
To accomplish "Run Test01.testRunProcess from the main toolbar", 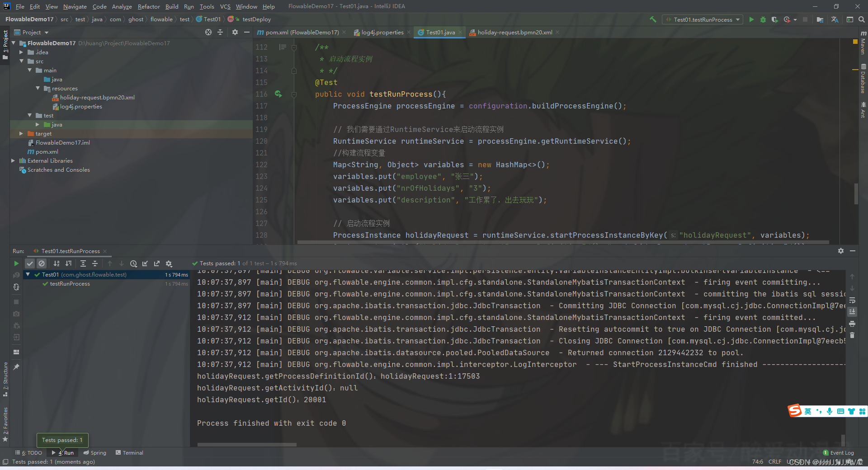I will 751,19.
